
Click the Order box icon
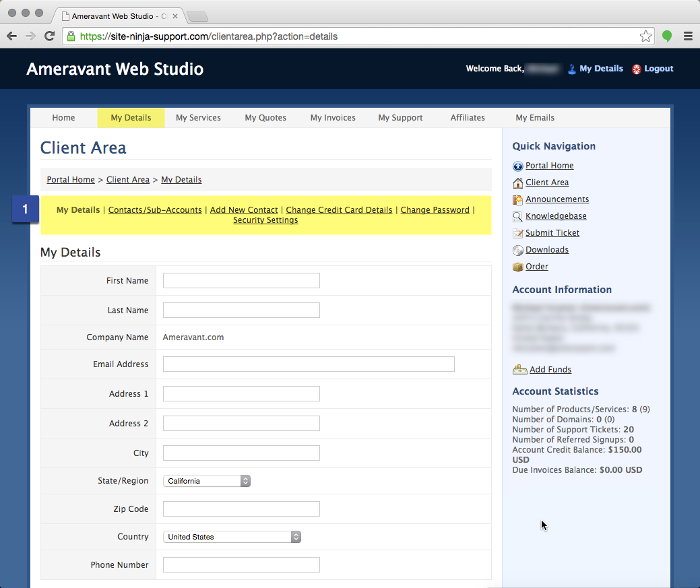pos(518,267)
